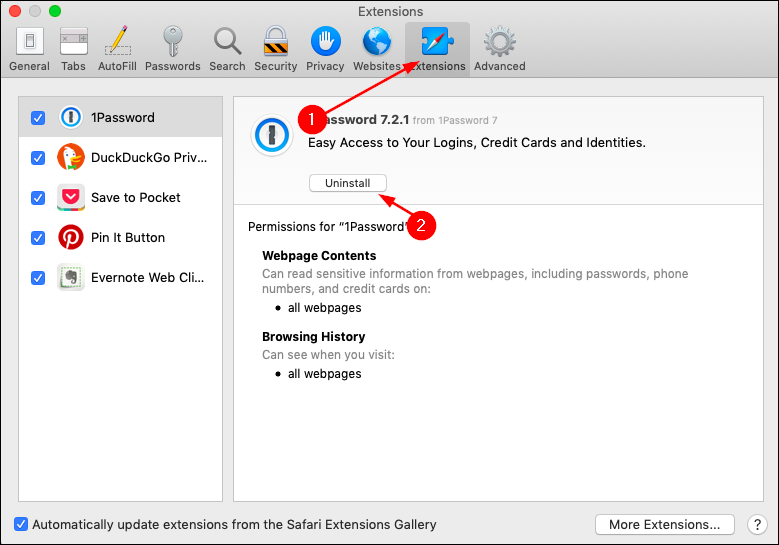Click the 'from 1Password 7' text
The image size is (779, 545).
(x=455, y=120)
